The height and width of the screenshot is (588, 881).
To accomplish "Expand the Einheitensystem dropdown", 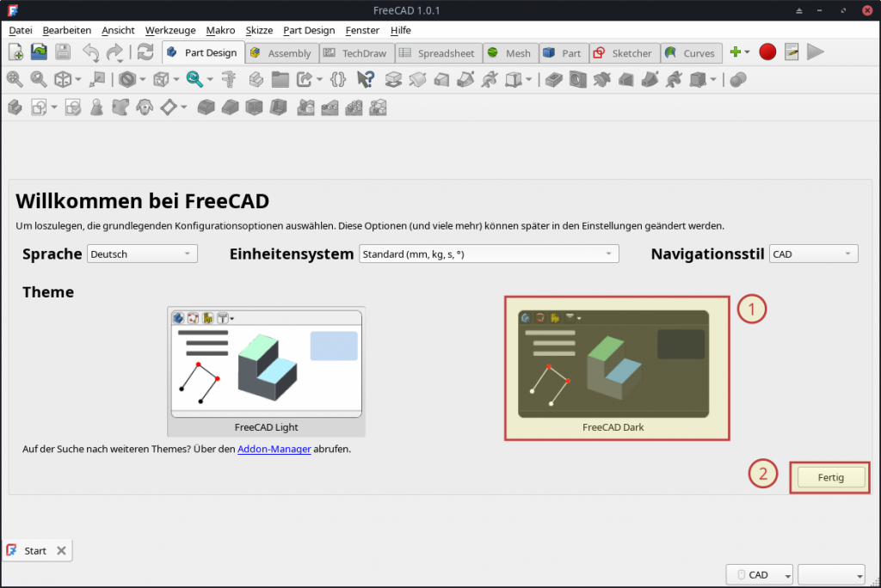I will [x=489, y=254].
